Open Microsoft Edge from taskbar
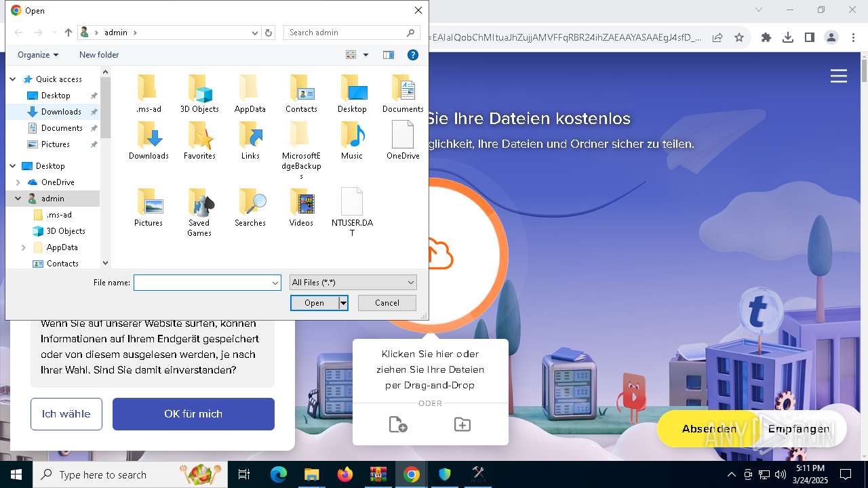This screenshot has width=868, height=488. (279, 474)
